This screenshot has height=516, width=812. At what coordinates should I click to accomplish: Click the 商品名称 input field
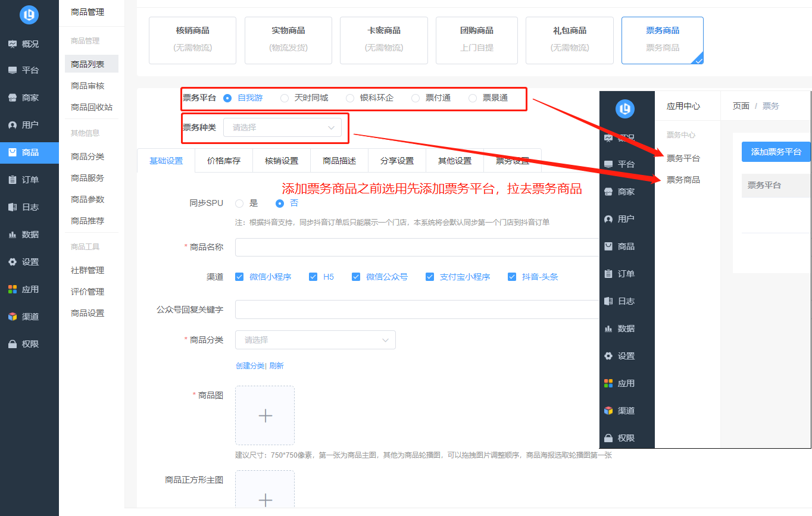pyautogui.click(x=417, y=247)
